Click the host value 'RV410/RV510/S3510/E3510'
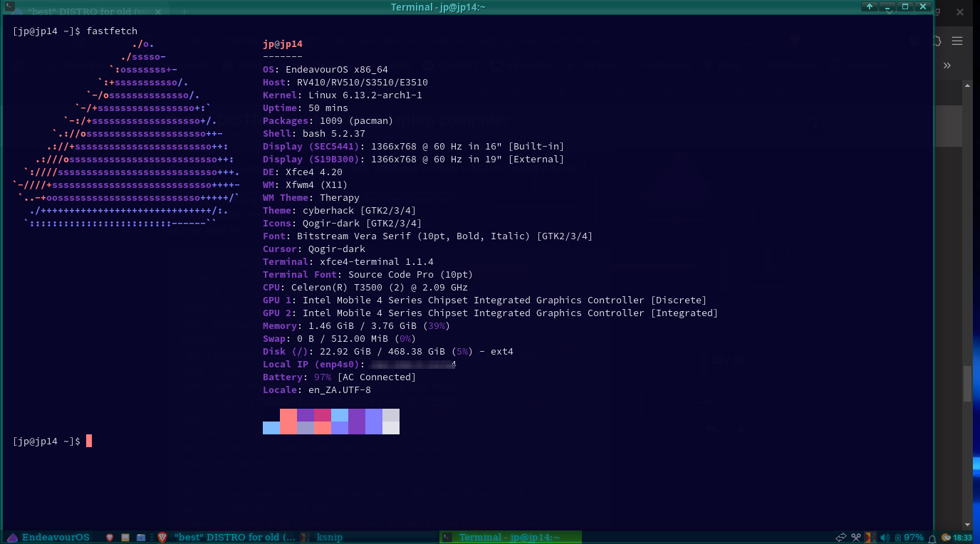Viewport: 980px width, 544px height. point(363,83)
